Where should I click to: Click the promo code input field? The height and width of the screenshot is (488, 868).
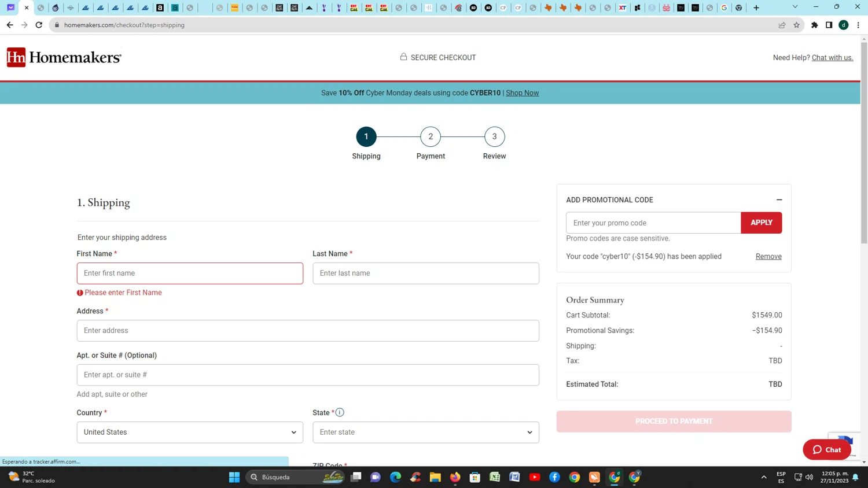point(653,223)
